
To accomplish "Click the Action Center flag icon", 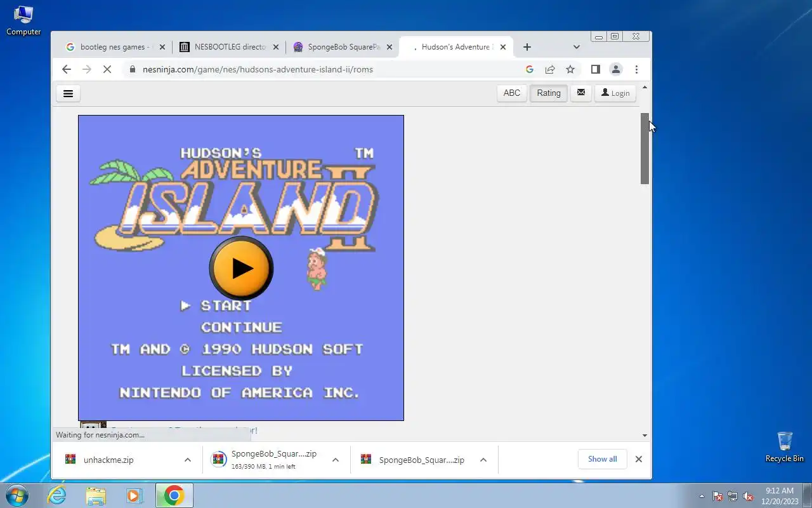I will point(717,496).
